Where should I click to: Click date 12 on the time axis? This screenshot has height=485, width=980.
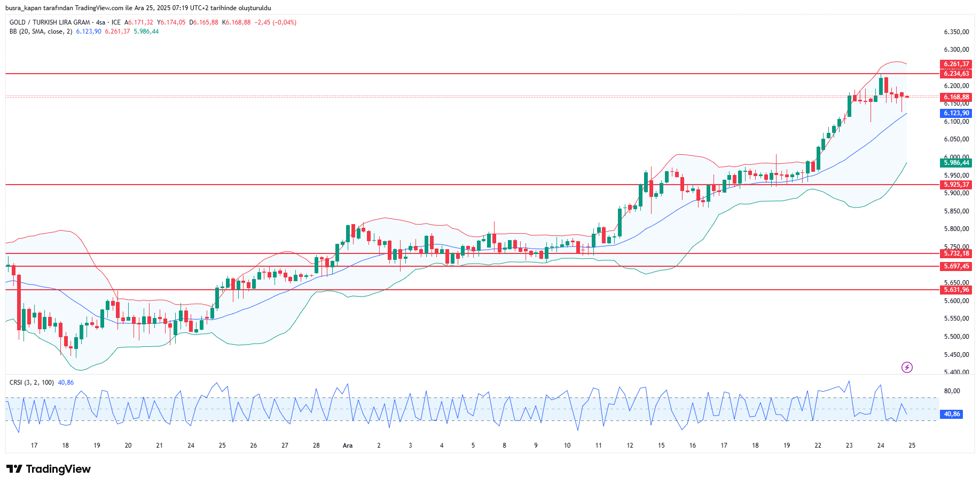click(630, 446)
